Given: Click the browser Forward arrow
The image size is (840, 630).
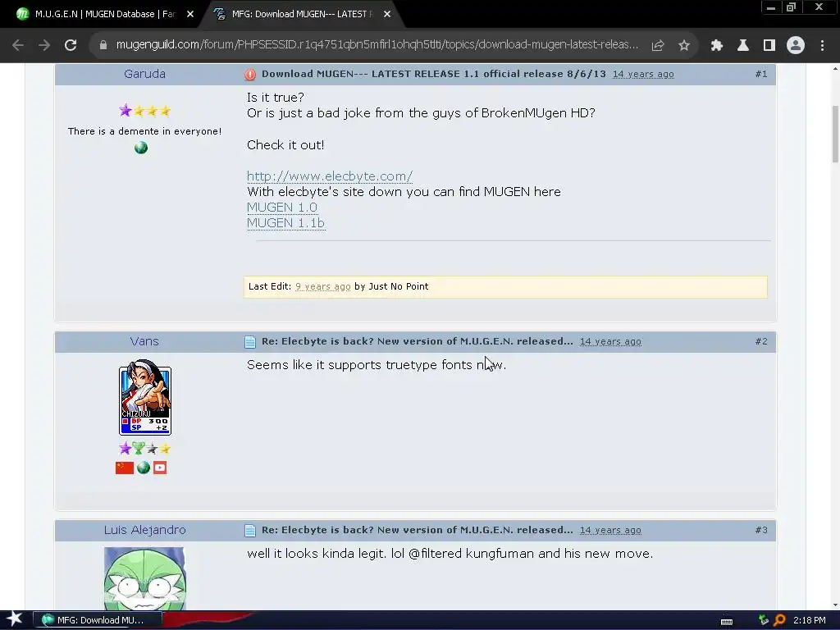Looking at the screenshot, I should coord(44,46).
